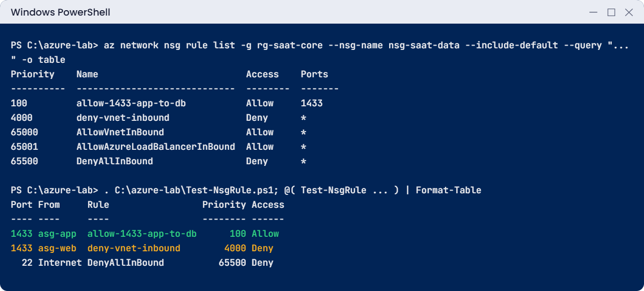Click the Ports column header
Screen dimensions: 644x291
[x=314, y=74]
